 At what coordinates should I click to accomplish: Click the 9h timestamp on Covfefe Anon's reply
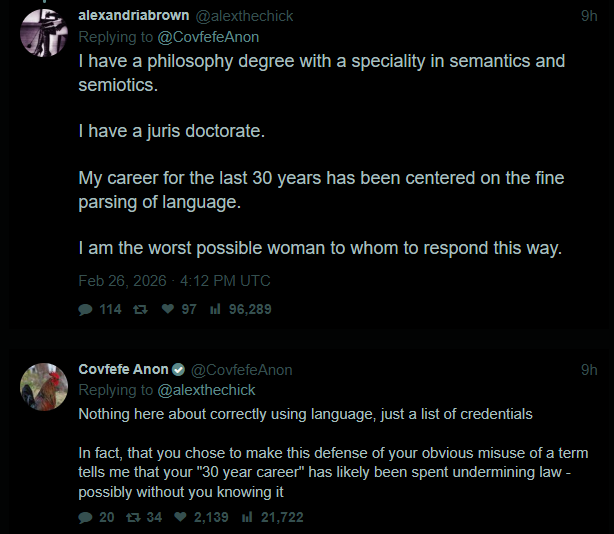pos(589,370)
